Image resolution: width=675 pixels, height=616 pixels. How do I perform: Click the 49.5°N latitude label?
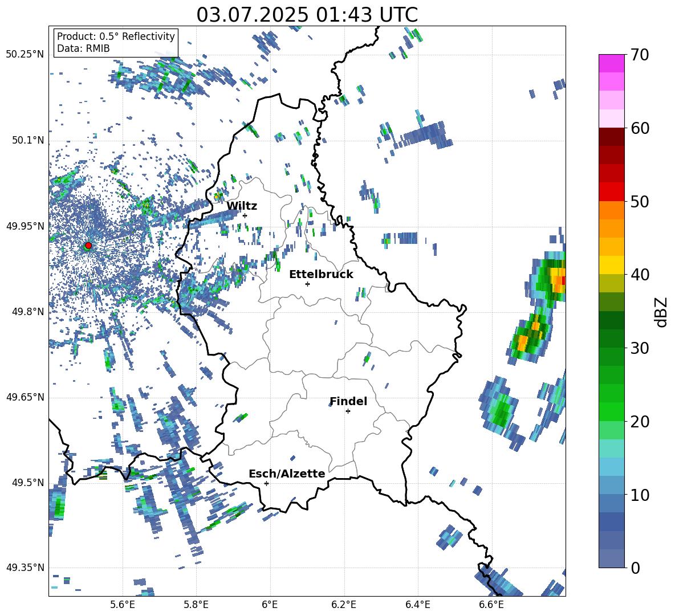pos(27,483)
